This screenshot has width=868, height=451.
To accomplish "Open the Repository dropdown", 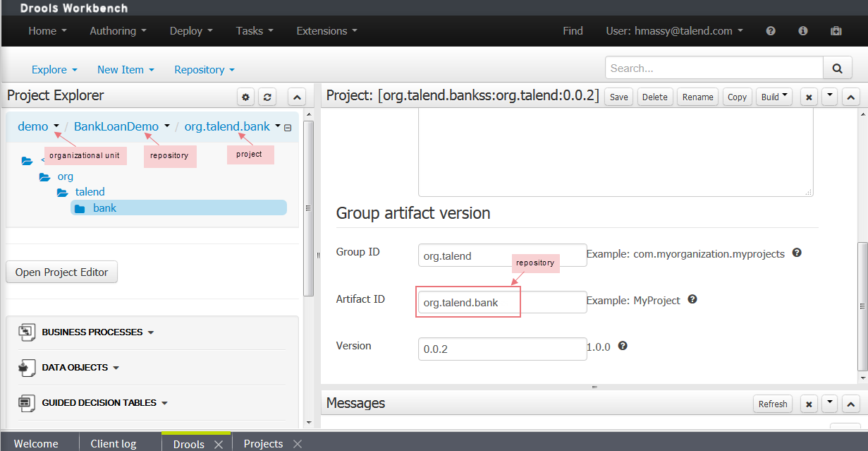I will pyautogui.click(x=204, y=69).
